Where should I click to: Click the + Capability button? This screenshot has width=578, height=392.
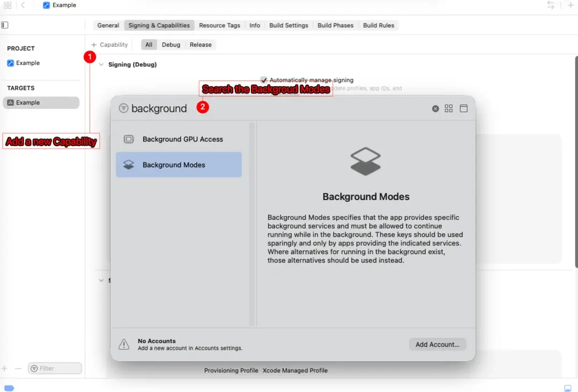[x=109, y=45]
